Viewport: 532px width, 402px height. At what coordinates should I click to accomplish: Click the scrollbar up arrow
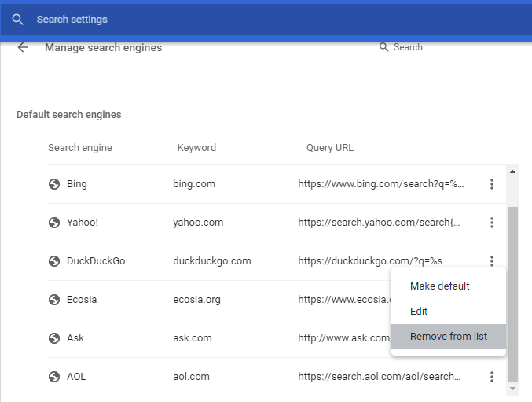(x=513, y=171)
